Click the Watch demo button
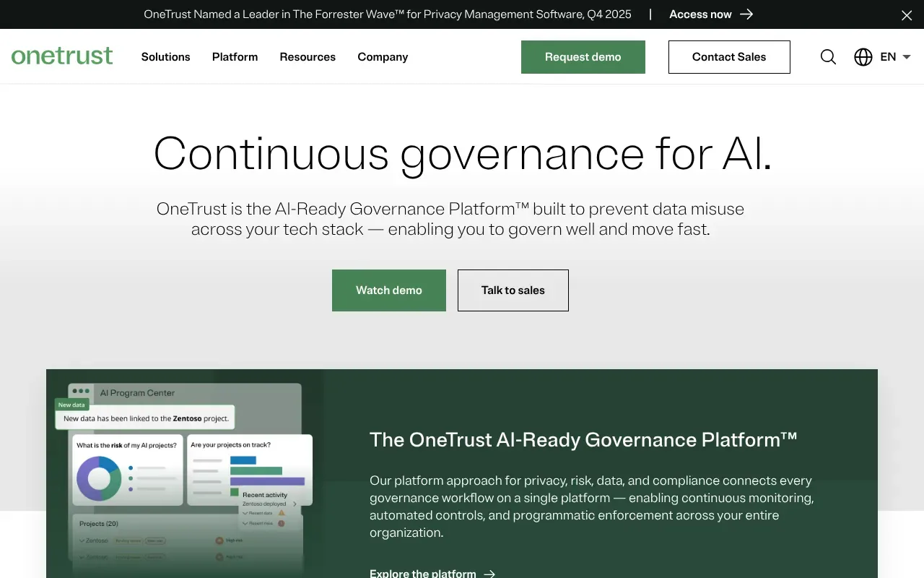924x578 pixels. 388,290
